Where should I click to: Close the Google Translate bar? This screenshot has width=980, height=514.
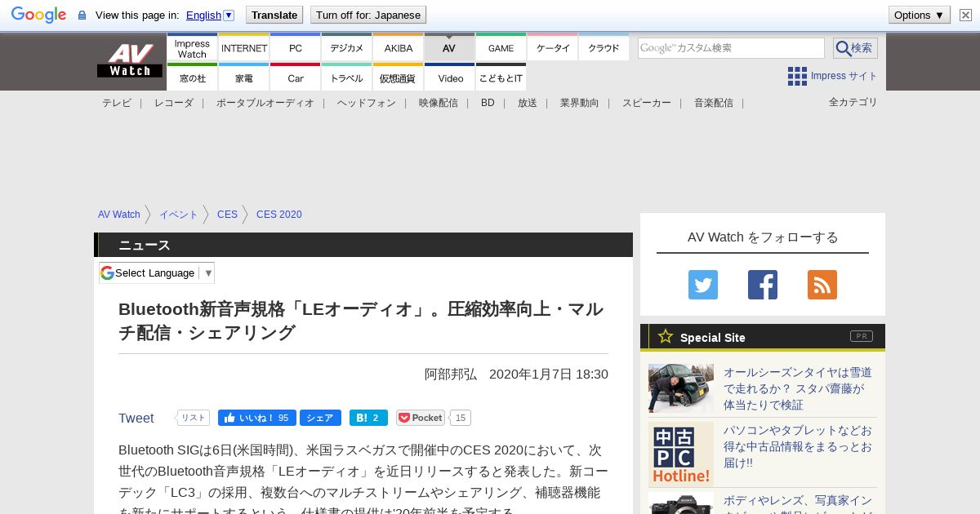pyautogui.click(x=965, y=15)
